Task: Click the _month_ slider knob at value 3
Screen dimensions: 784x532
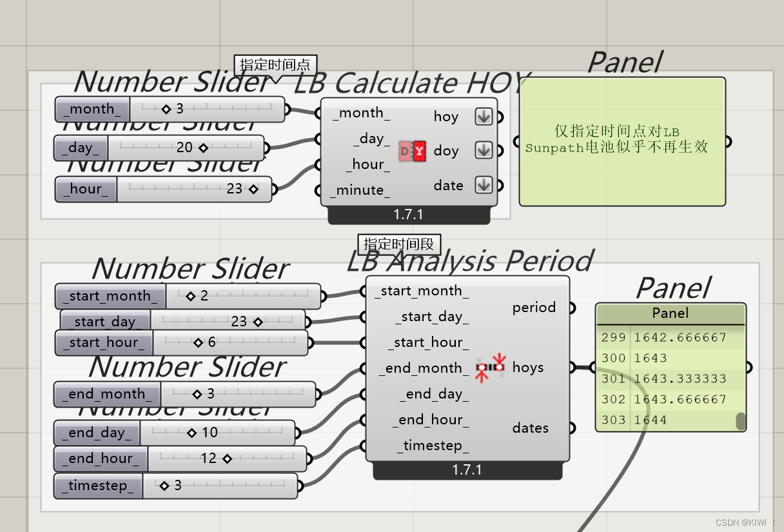Action: [x=166, y=109]
